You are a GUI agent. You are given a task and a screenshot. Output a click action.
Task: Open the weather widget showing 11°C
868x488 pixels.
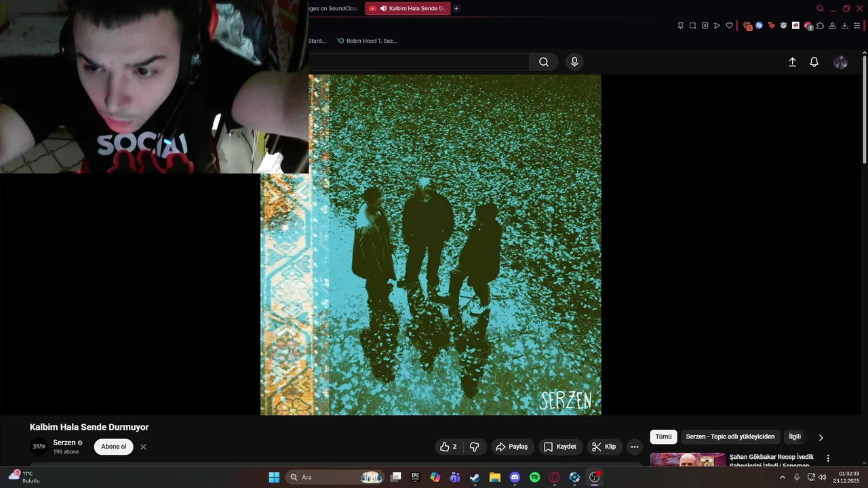(x=24, y=476)
